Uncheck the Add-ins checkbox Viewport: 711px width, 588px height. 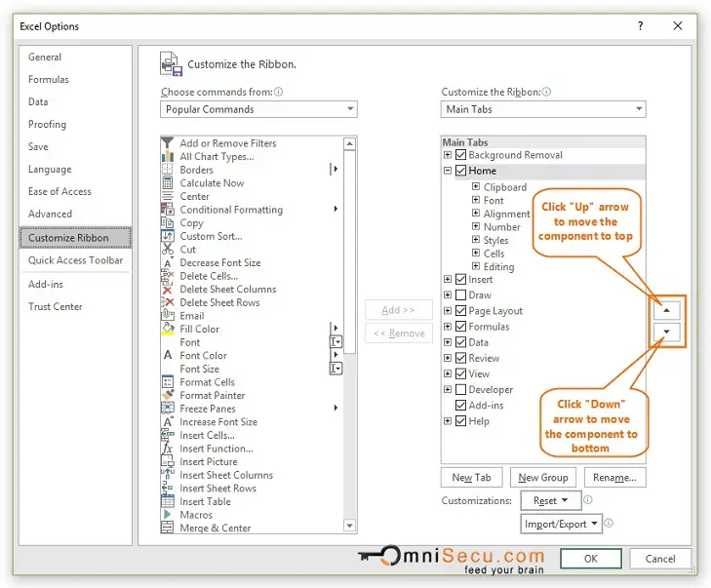click(x=460, y=406)
